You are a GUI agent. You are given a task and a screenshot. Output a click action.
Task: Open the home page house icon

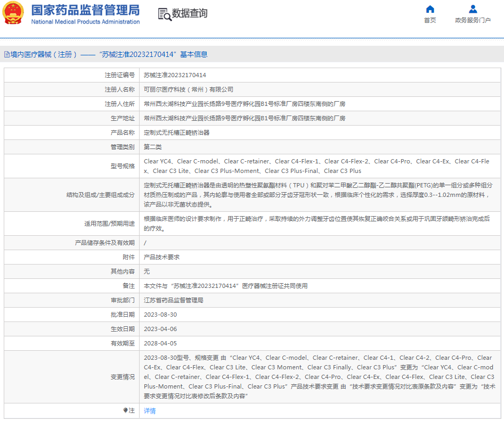coord(430,9)
